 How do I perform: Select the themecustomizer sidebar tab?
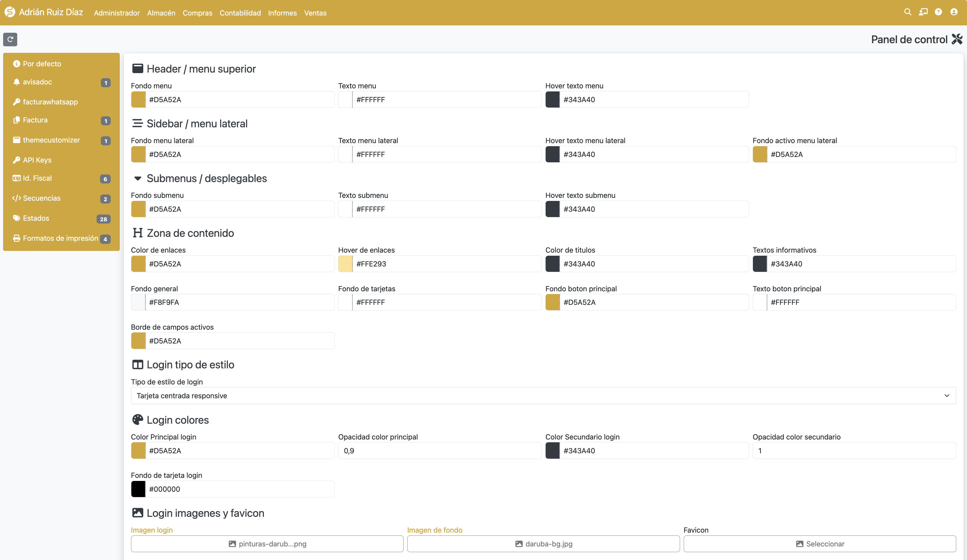(x=61, y=140)
